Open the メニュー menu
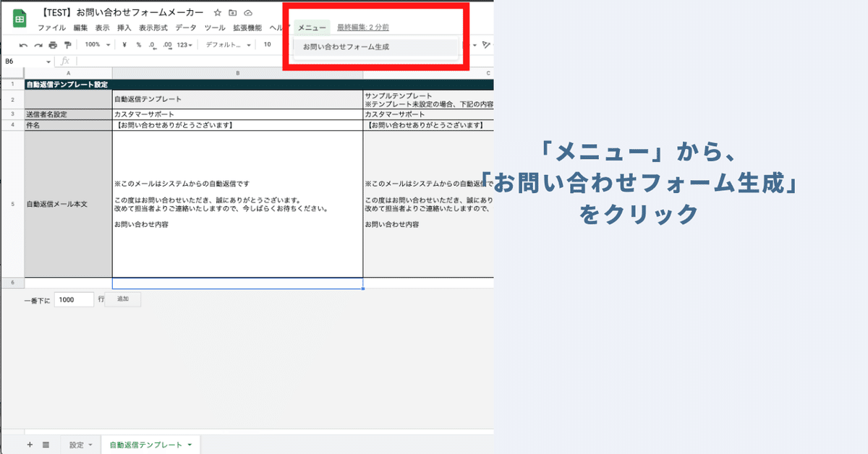The height and width of the screenshot is (454, 868). (311, 27)
